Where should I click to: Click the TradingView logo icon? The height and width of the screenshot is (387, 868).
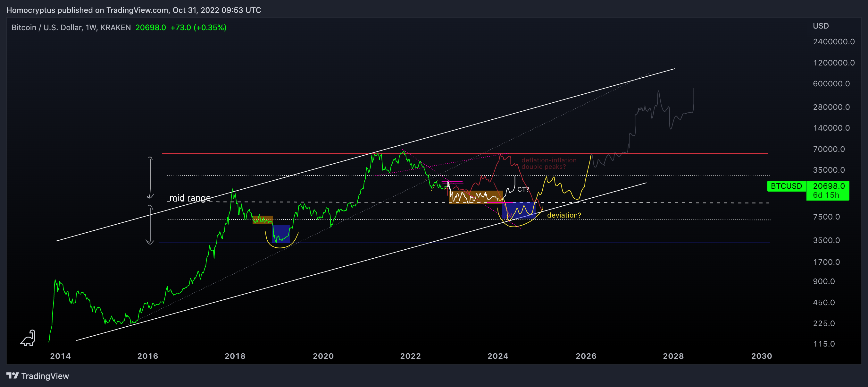point(13,375)
